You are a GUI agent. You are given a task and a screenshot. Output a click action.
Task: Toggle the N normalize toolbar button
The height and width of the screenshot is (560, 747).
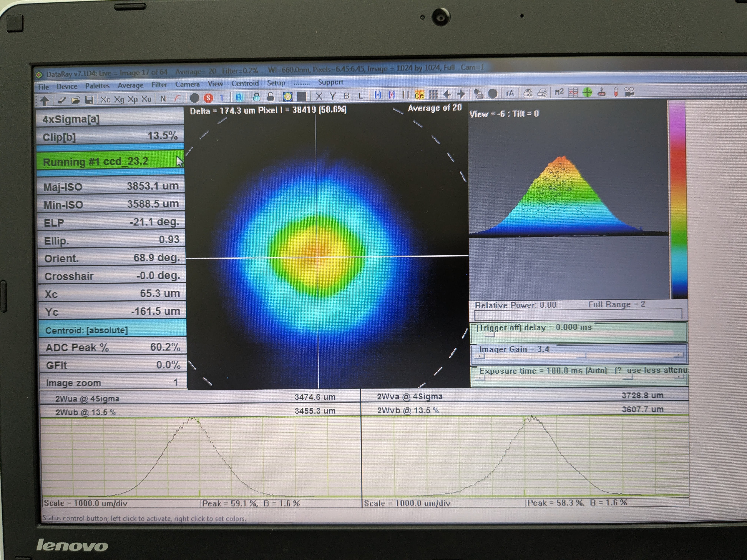click(x=163, y=99)
